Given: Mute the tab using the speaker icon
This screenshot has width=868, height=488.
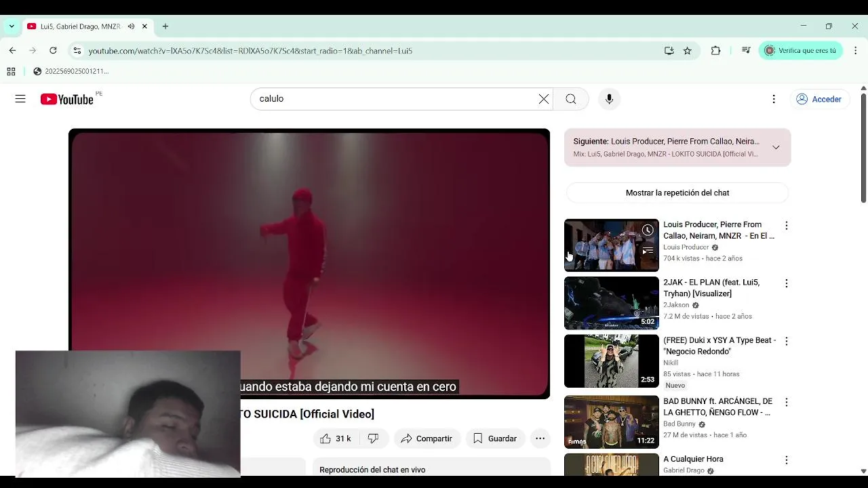Looking at the screenshot, I should coord(131,26).
